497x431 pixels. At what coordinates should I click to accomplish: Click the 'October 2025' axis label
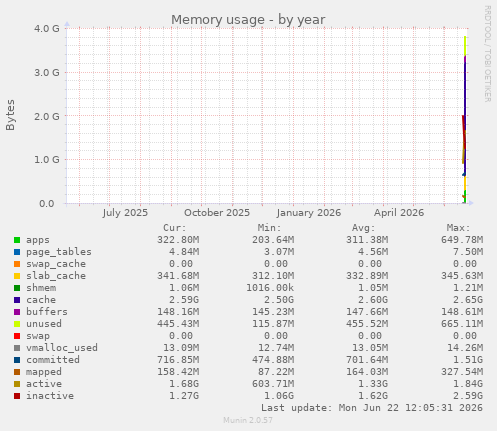(217, 213)
